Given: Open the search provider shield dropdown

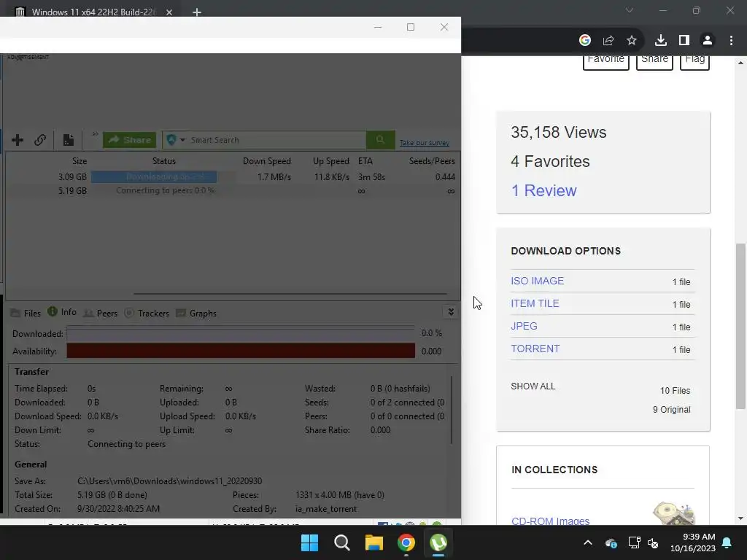Looking at the screenshot, I should pyautogui.click(x=175, y=140).
